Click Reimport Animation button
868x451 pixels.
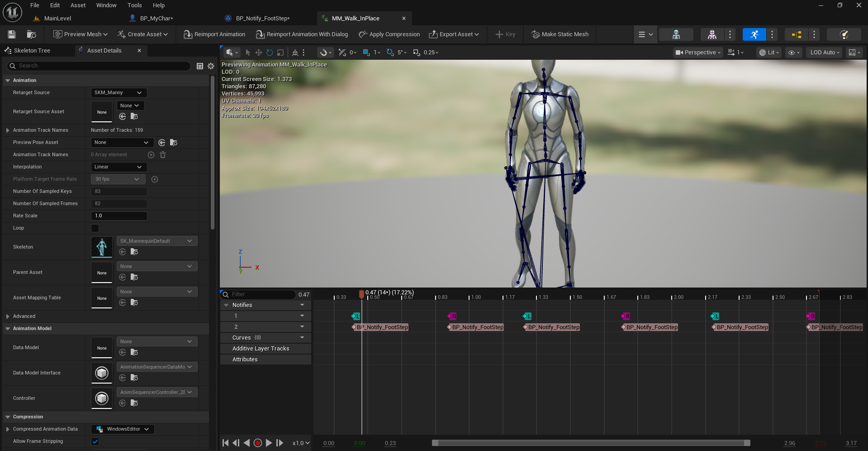click(x=214, y=34)
